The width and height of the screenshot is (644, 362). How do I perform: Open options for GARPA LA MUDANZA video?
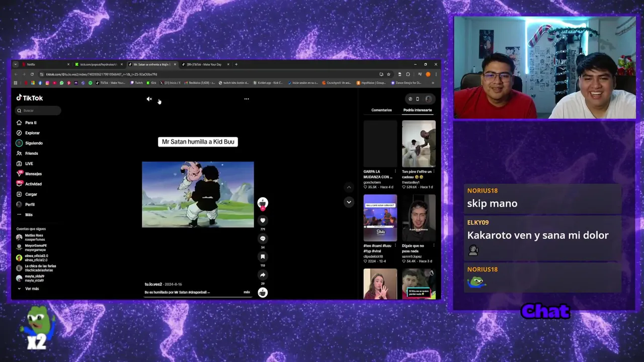pos(395,171)
